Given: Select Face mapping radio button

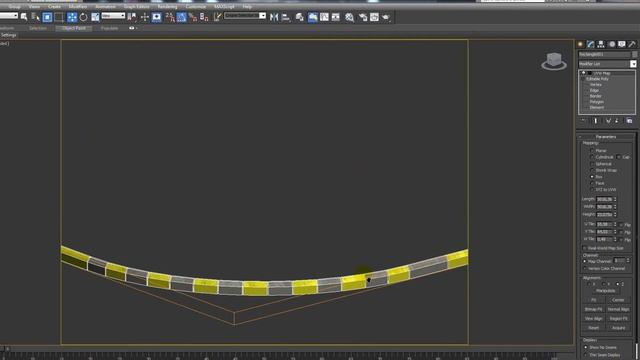Looking at the screenshot, I should pos(592,183).
